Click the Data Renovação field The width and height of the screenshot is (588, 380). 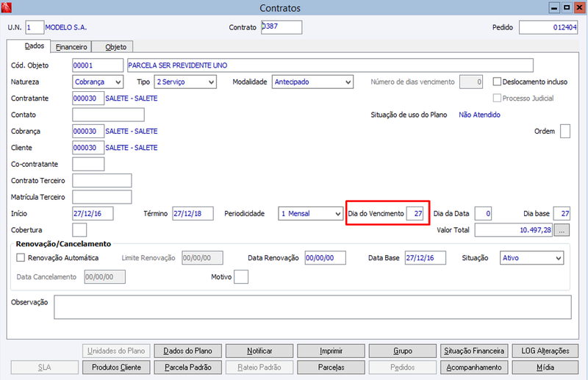coord(325,258)
